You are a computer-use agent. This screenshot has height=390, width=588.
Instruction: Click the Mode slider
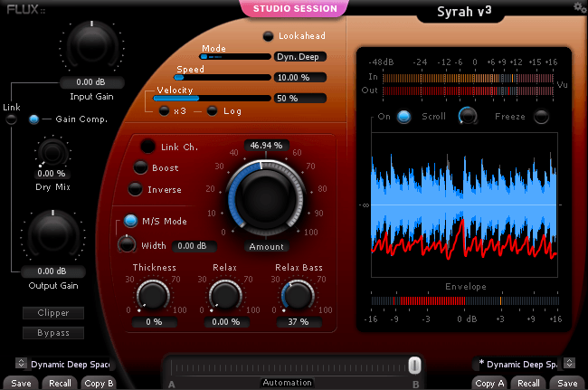[235, 57]
